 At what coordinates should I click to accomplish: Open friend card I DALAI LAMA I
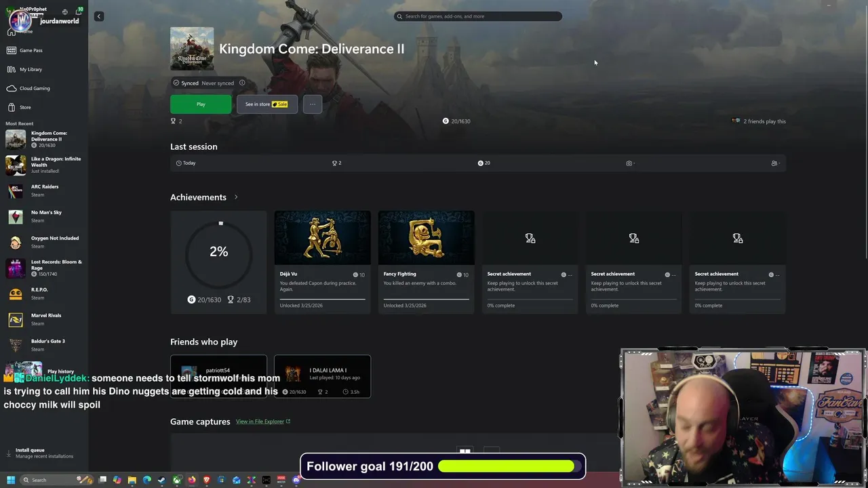pos(322,376)
